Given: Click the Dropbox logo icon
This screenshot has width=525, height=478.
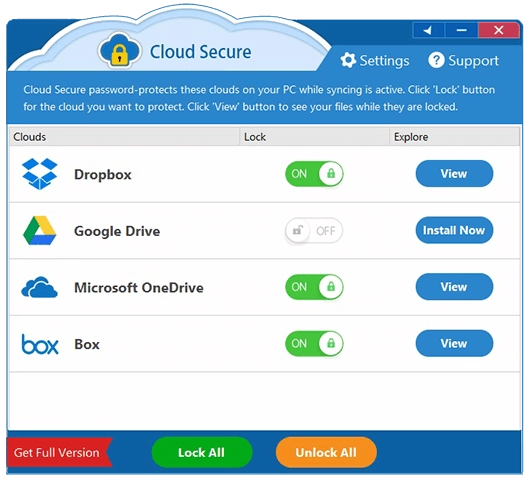Looking at the screenshot, I should [40, 174].
